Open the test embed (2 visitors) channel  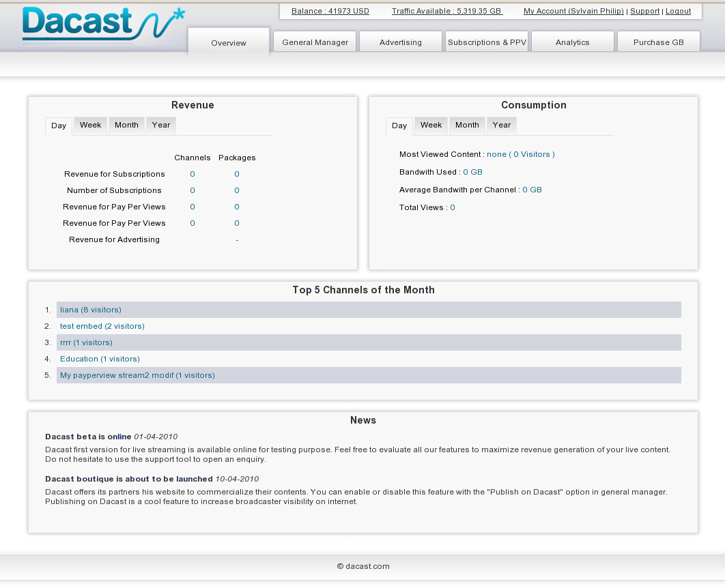102,326
